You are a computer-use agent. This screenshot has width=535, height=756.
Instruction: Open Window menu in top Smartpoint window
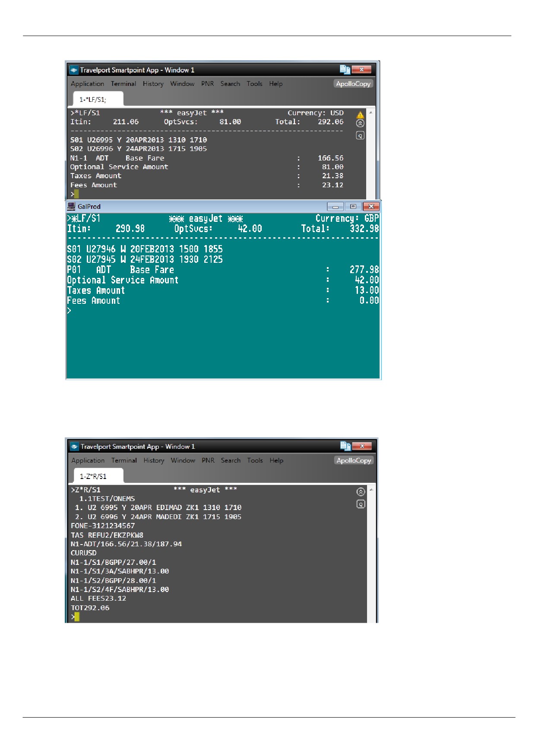[x=182, y=84]
